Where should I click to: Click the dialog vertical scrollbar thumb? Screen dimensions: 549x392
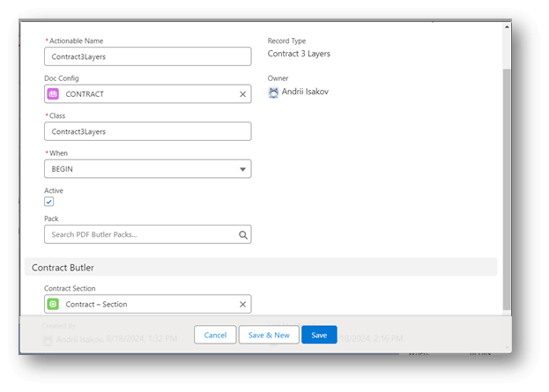coord(507,189)
